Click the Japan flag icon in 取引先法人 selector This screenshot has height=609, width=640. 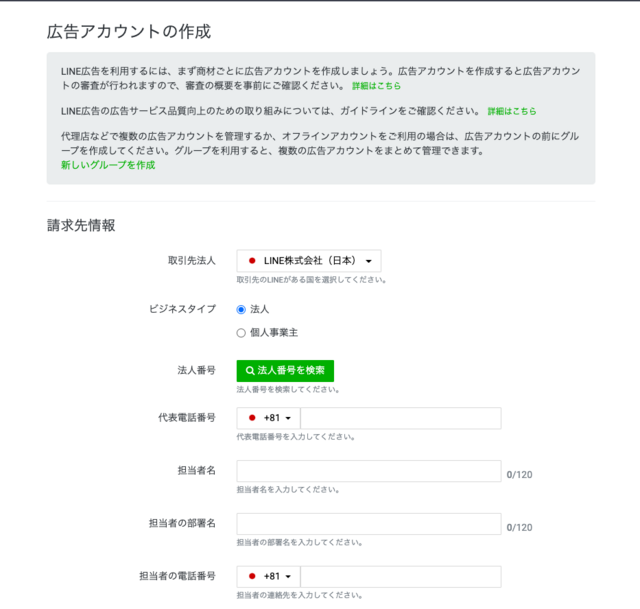(x=252, y=261)
